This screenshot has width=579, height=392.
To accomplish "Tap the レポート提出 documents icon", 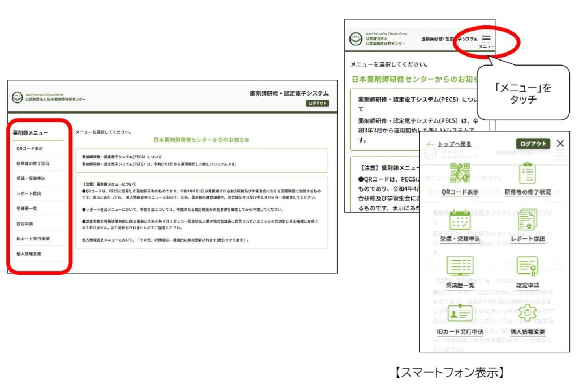I will click(526, 220).
